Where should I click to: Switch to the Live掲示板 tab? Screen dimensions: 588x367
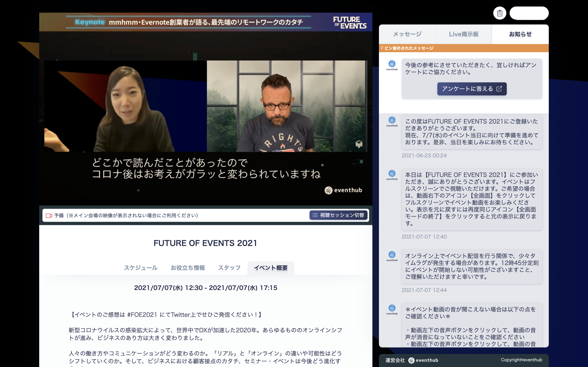pyautogui.click(x=464, y=34)
